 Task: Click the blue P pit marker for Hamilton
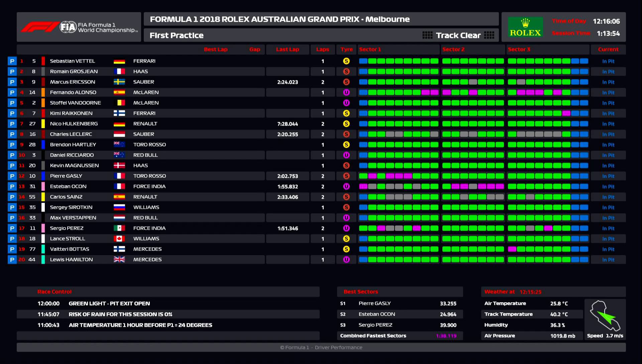pos(12,259)
